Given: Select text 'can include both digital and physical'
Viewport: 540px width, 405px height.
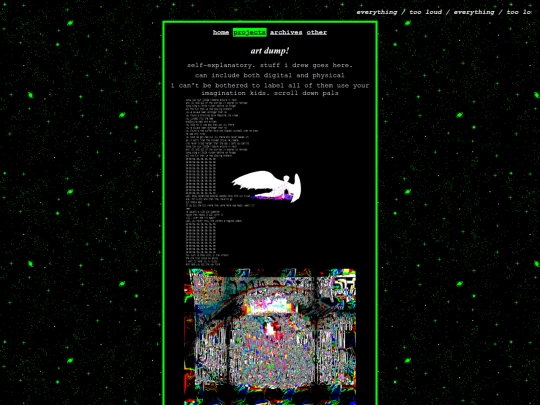Looking at the screenshot, I should tap(270, 75).
